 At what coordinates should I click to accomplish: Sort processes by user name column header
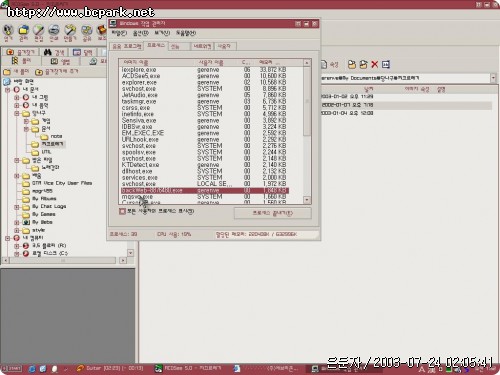pyautogui.click(x=217, y=63)
